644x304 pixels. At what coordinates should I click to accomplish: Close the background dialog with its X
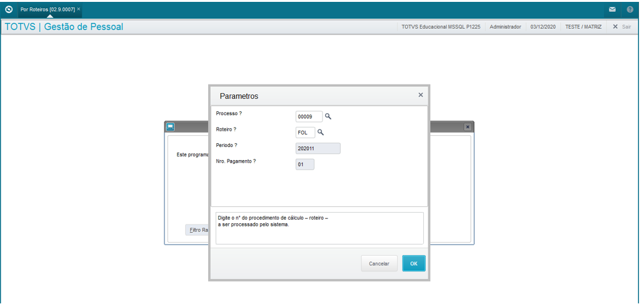[x=468, y=127]
